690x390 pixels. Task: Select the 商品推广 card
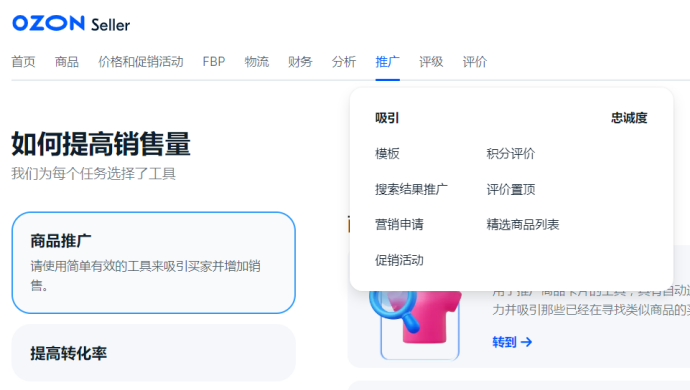[x=154, y=263]
